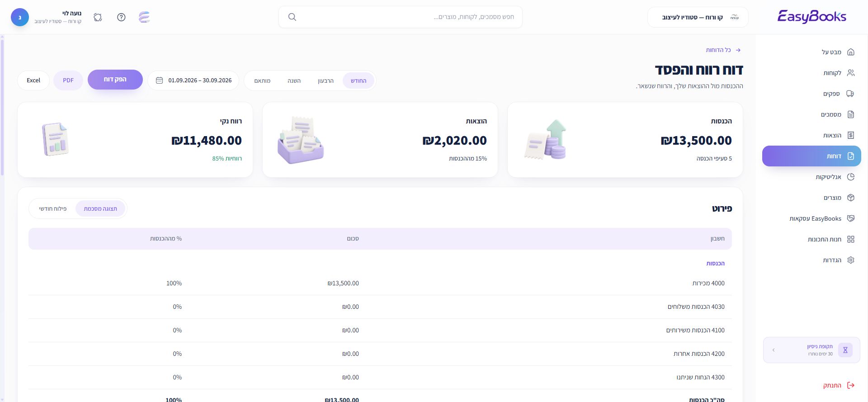Expand the תקופת ניסיון trial banner chevron

[x=774, y=350]
